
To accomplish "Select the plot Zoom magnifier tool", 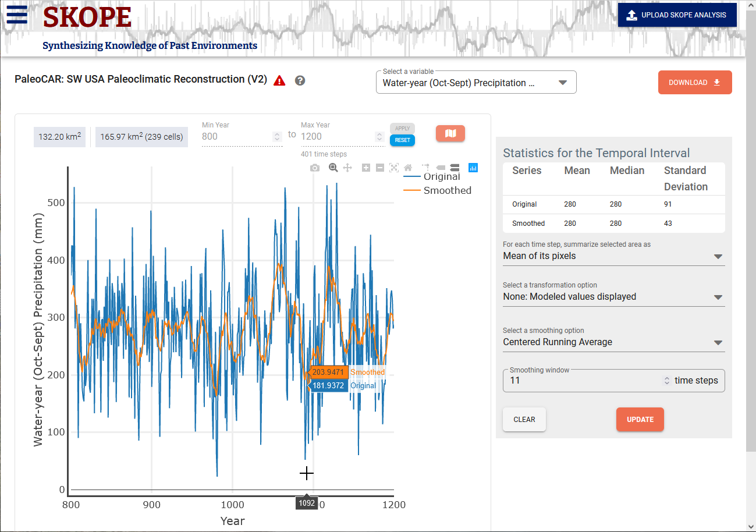I will (x=333, y=168).
